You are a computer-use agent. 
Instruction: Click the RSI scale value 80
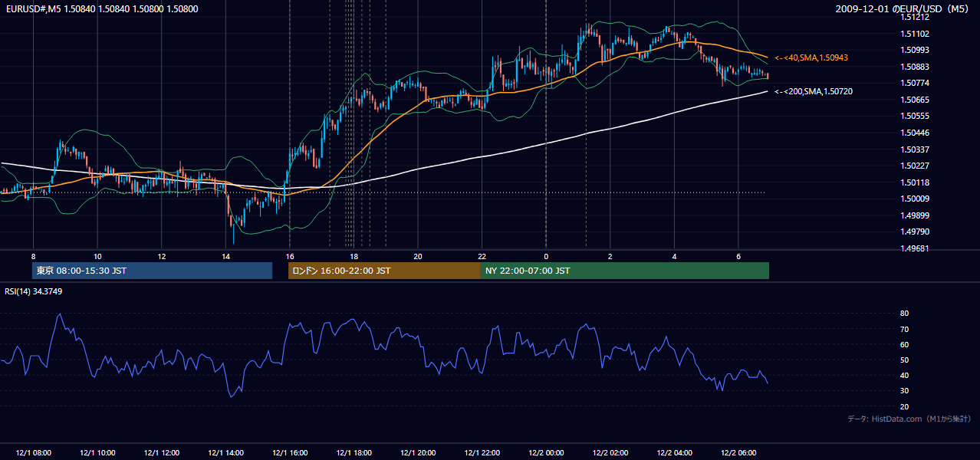tap(905, 314)
